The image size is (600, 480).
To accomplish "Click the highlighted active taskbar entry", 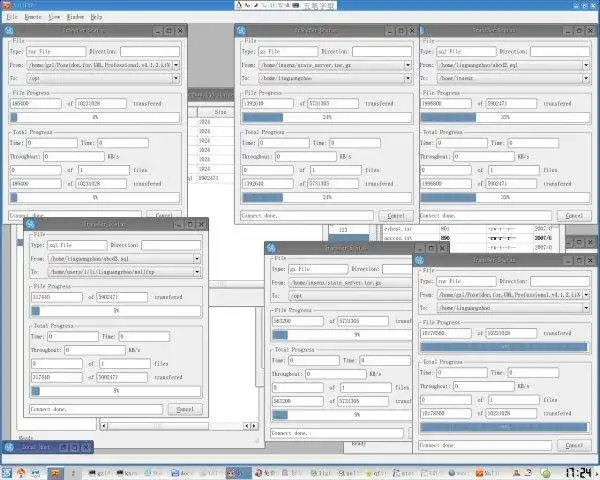I will [x=238, y=473].
